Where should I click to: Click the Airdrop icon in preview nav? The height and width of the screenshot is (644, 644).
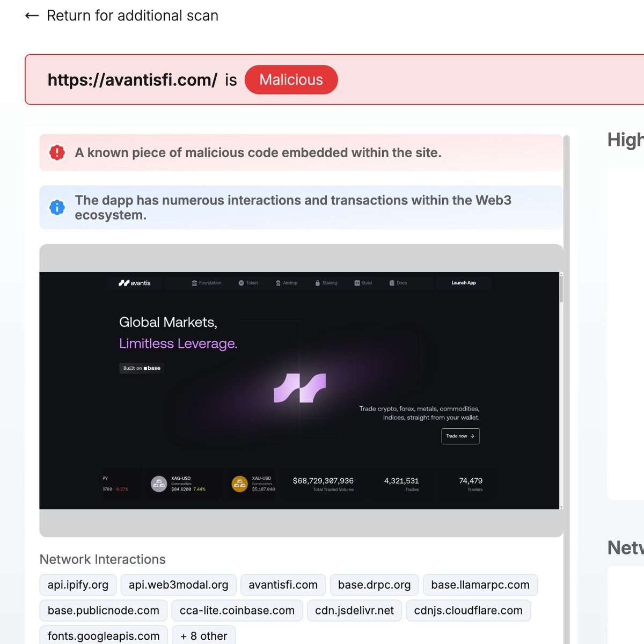(278, 283)
